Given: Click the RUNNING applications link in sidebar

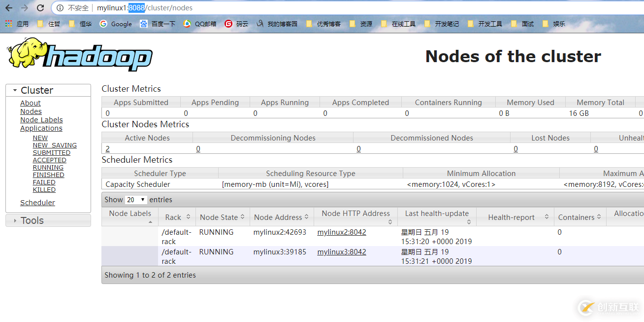Looking at the screenshot, I should 48,167.
